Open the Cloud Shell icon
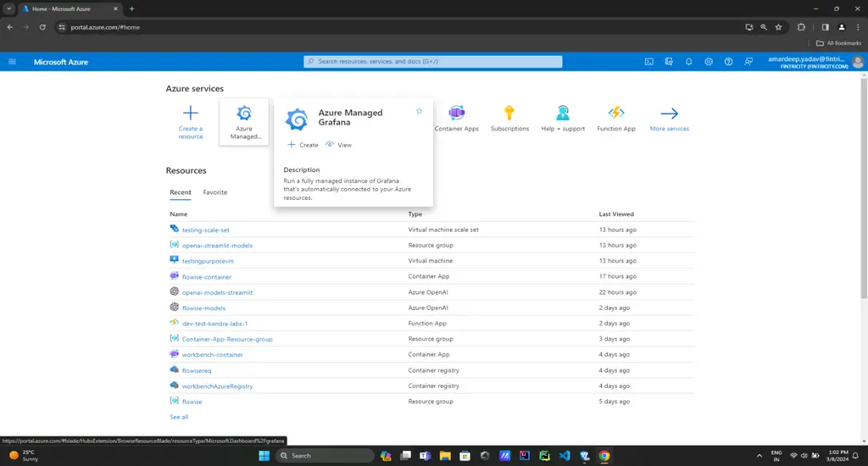The height and width of the screenshot is (466, 868). pos(648,62)
